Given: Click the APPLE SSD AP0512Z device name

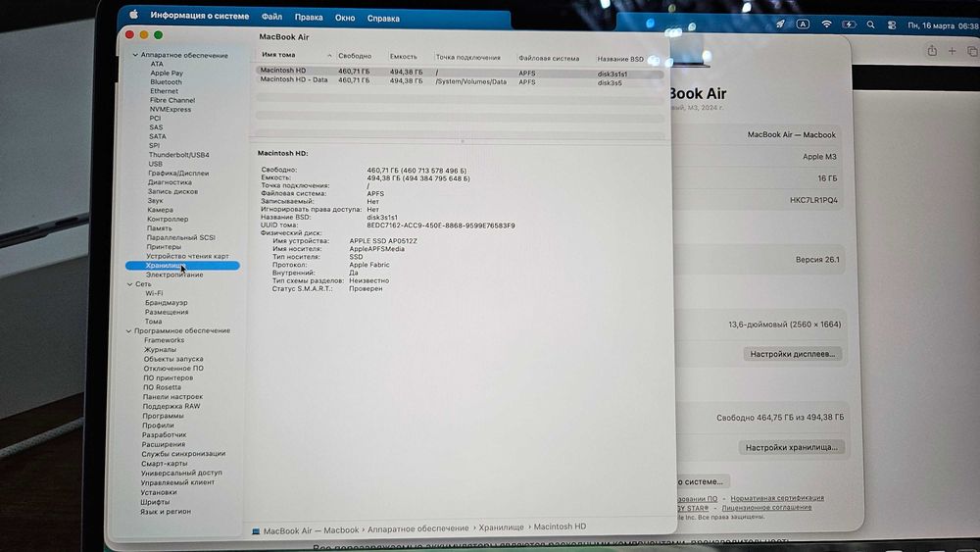Looking at the screenshot, I should 383,240.
